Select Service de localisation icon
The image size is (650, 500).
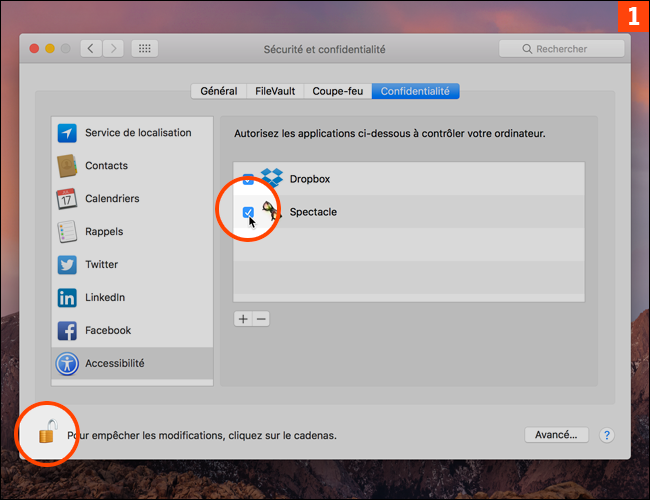coord(67,133)
